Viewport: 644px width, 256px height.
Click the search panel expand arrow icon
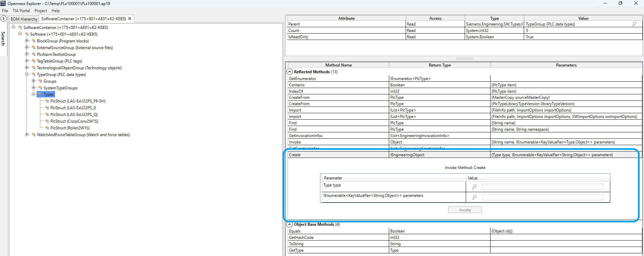(4, 19)
